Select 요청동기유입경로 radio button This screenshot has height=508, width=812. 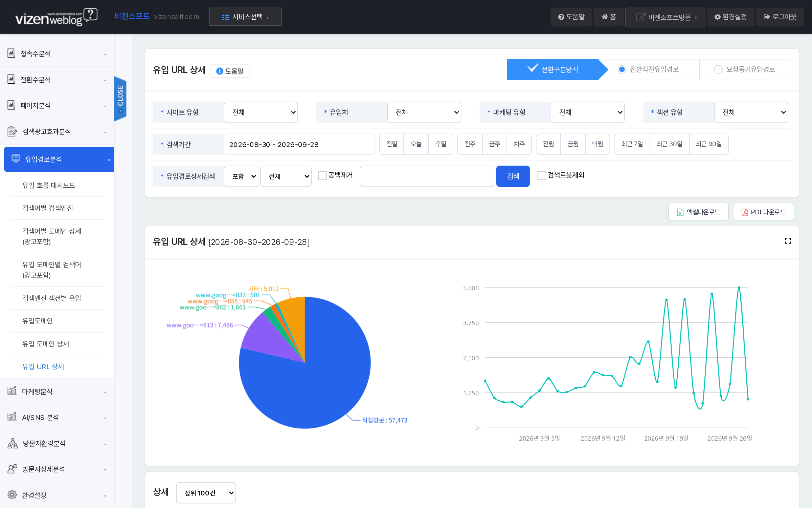718,69
